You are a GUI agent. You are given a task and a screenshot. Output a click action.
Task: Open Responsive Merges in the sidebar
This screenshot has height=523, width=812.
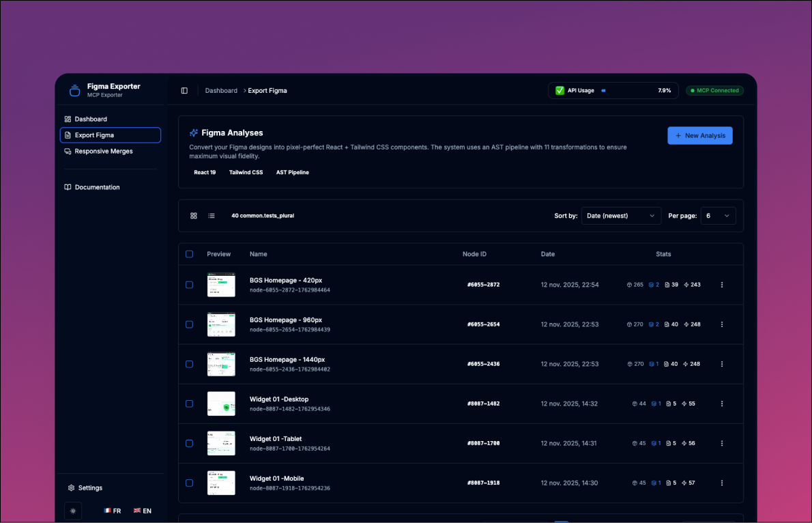(111, 152)
